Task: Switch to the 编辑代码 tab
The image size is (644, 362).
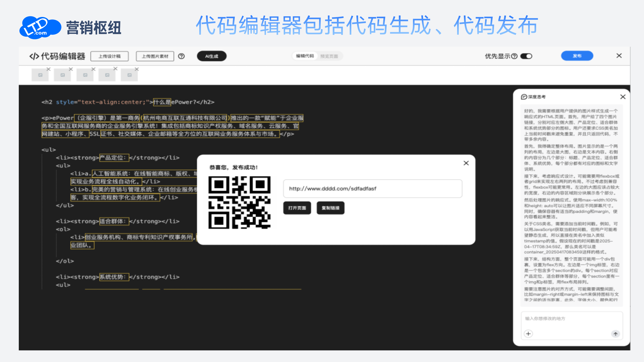Action: click(x=305, y=56)
